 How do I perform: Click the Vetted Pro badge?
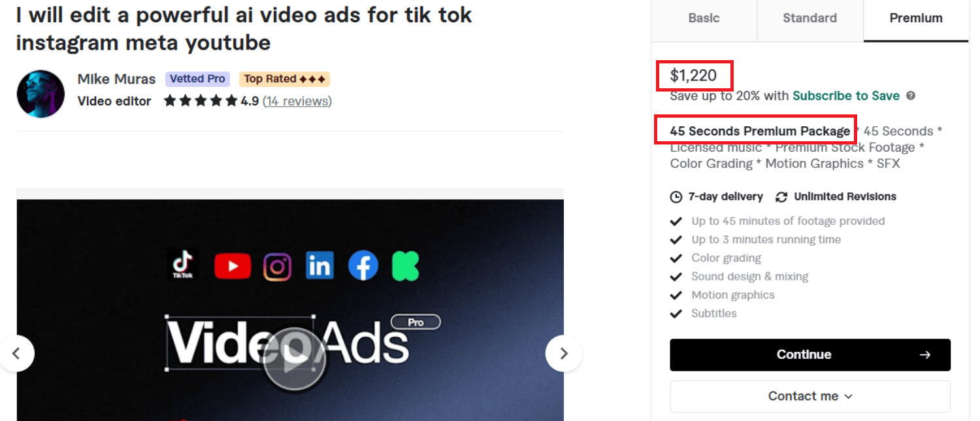click(197, 79)
